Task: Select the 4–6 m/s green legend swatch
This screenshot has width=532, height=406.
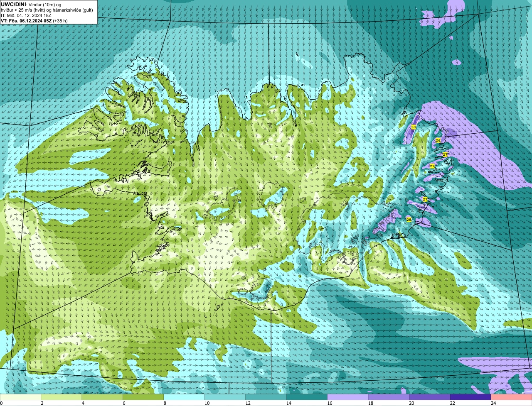Action: click(102, 397)
